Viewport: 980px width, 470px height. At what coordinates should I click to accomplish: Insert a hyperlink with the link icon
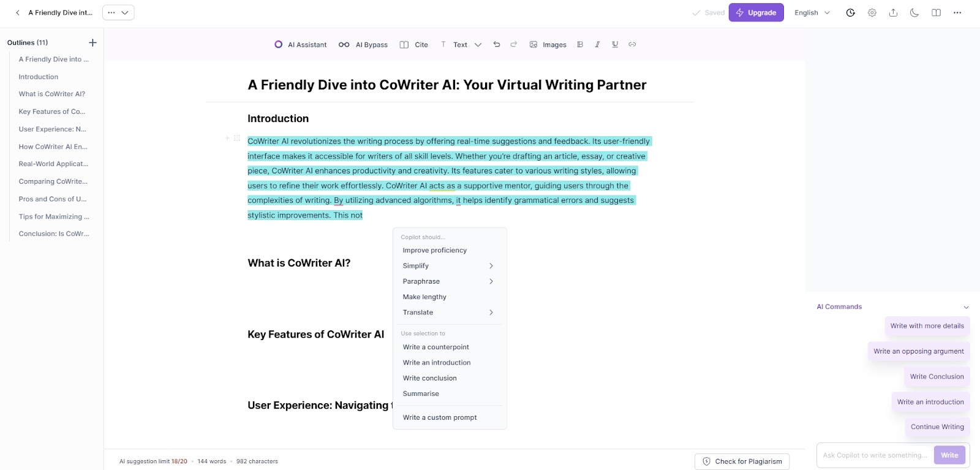point(632,44)
